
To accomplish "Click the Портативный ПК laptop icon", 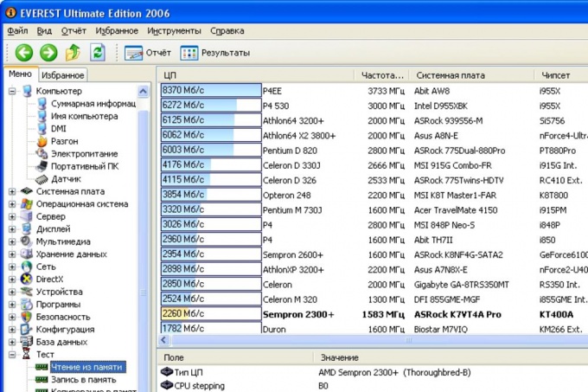I will pos(42,166).
